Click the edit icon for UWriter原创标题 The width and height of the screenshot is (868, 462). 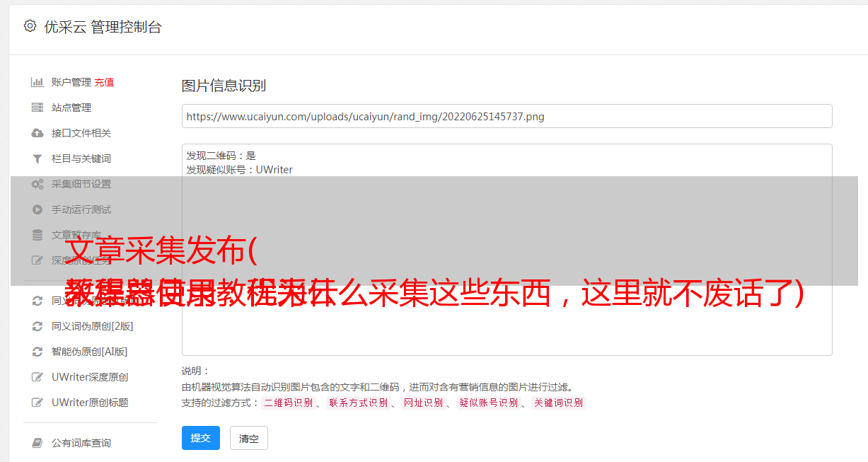click(x=37, y=403)
